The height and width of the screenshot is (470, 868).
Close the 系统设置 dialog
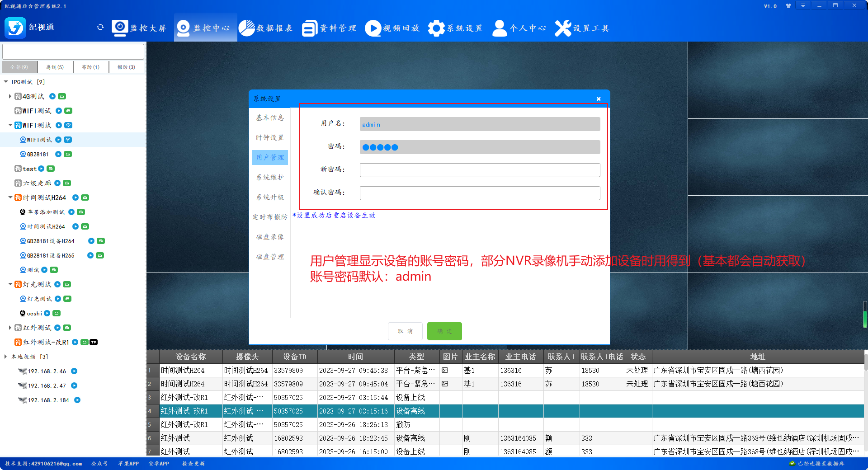point(599,99)
